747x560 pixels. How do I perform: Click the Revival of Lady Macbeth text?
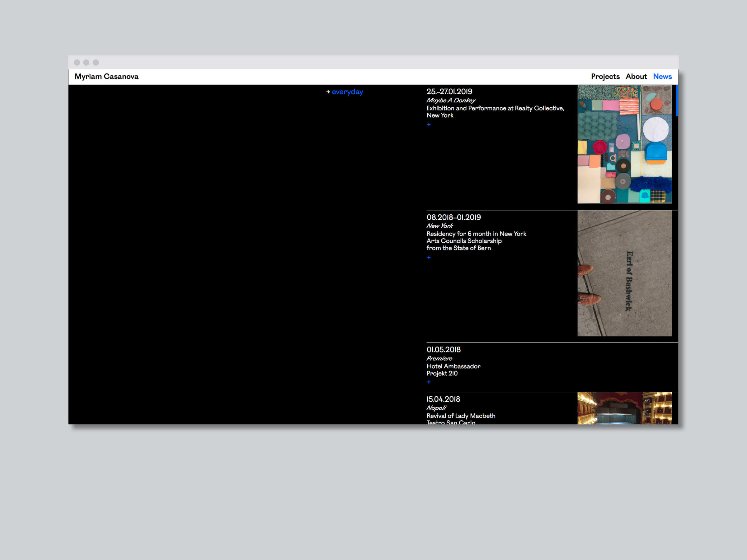click(x=461, y=416)
